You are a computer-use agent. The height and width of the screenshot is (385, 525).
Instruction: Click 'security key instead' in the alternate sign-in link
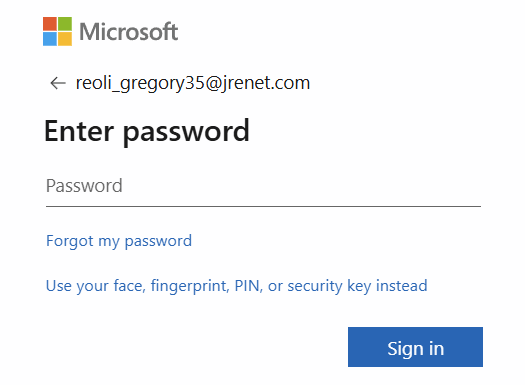[358, 286]
